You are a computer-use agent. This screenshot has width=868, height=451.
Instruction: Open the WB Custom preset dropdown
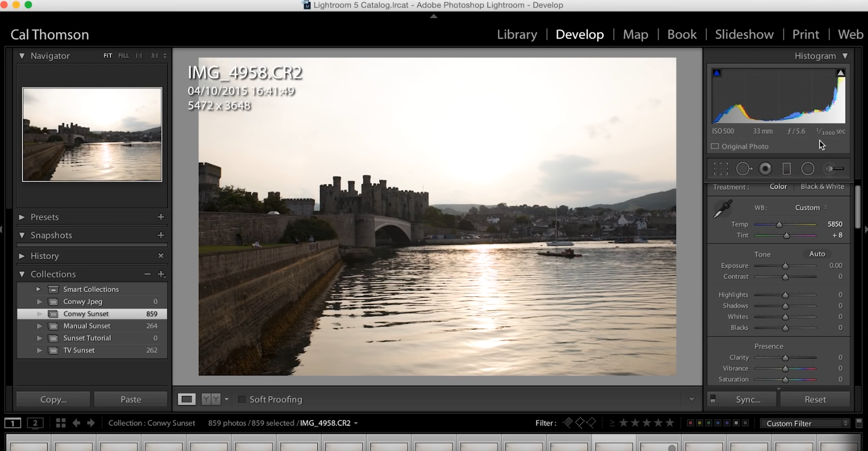811,207
